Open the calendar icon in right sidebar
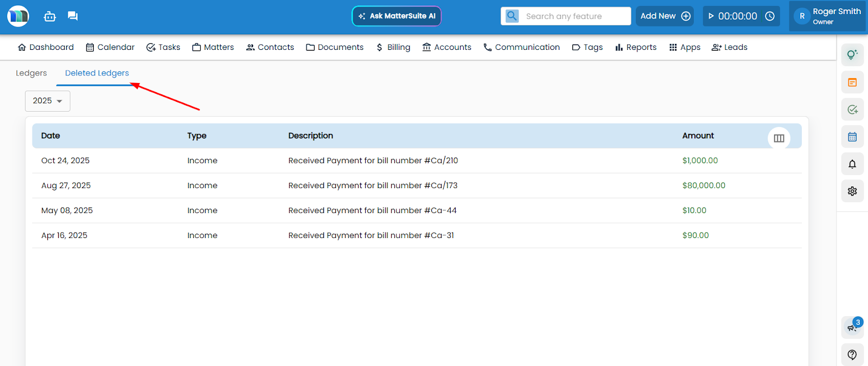This screenshot has width=868, height=366. [x=852, y=137]
